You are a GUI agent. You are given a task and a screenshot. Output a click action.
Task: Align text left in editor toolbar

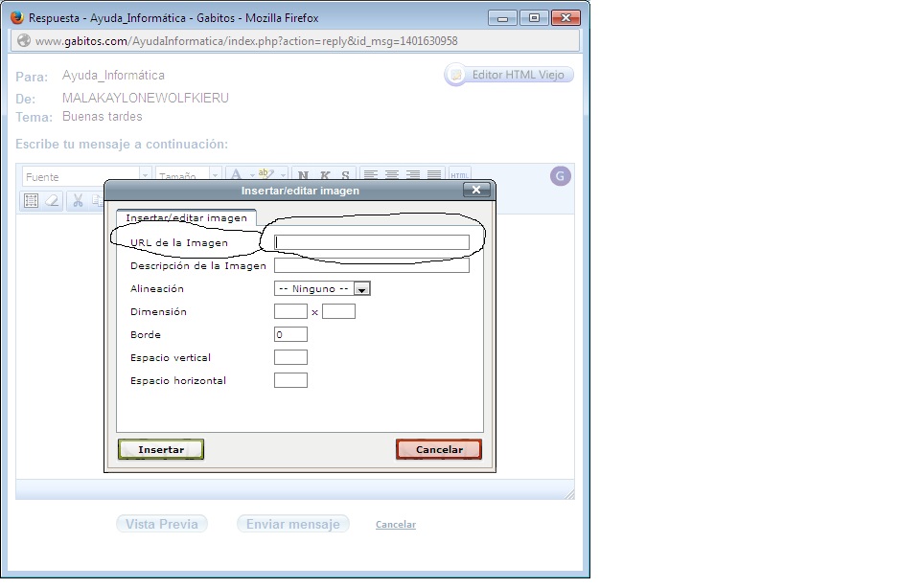(x=371, y=175)
